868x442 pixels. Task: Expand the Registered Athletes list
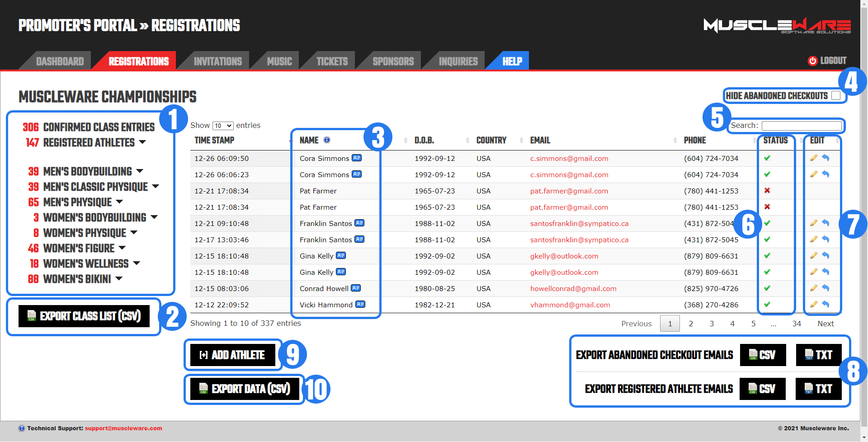[x=142, y=142]
